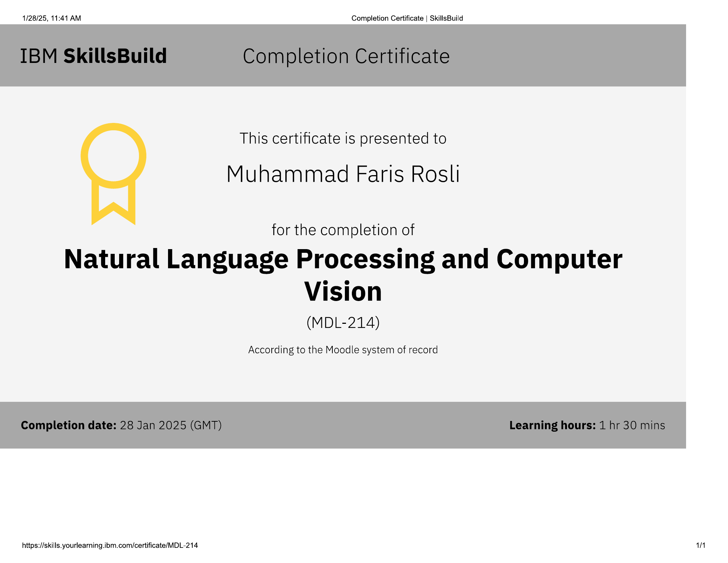
Task: Click the page number '1/1'
Action: coord(701,545)
